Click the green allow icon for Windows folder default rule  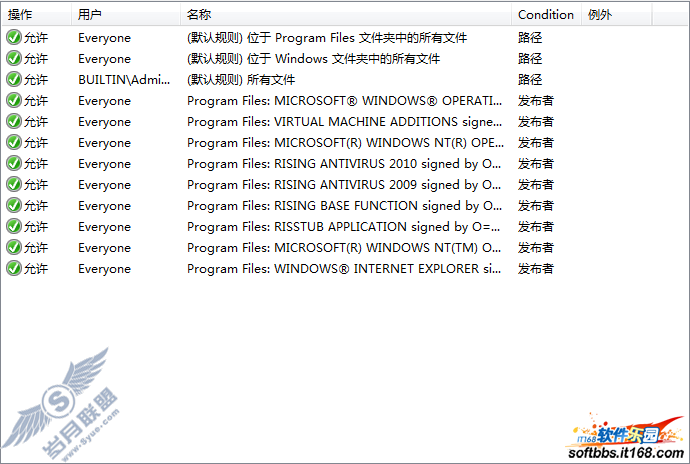14,59
